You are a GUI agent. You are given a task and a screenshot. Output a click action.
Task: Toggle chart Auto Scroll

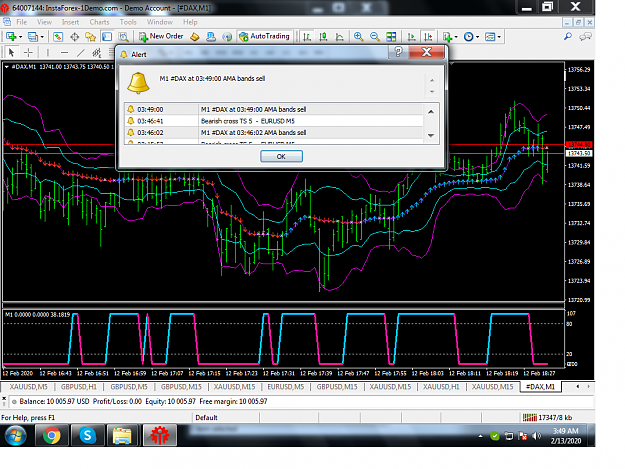tap(411, 37)
